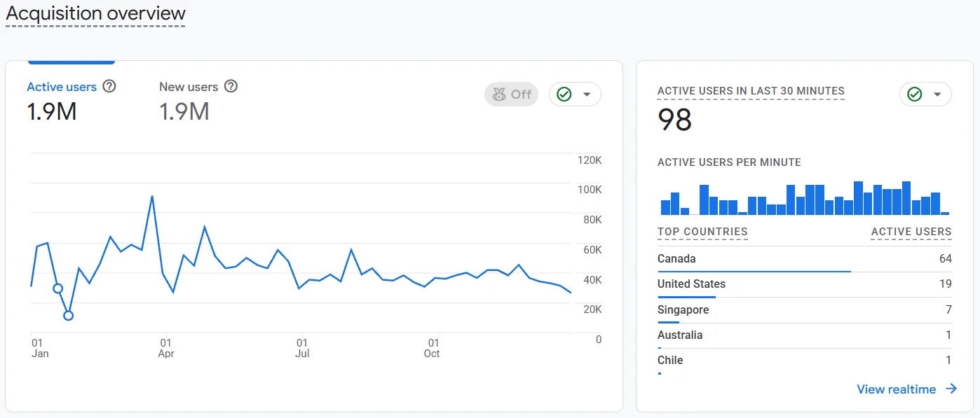Click the upper anomaly marker on line chart

point(58,288)
